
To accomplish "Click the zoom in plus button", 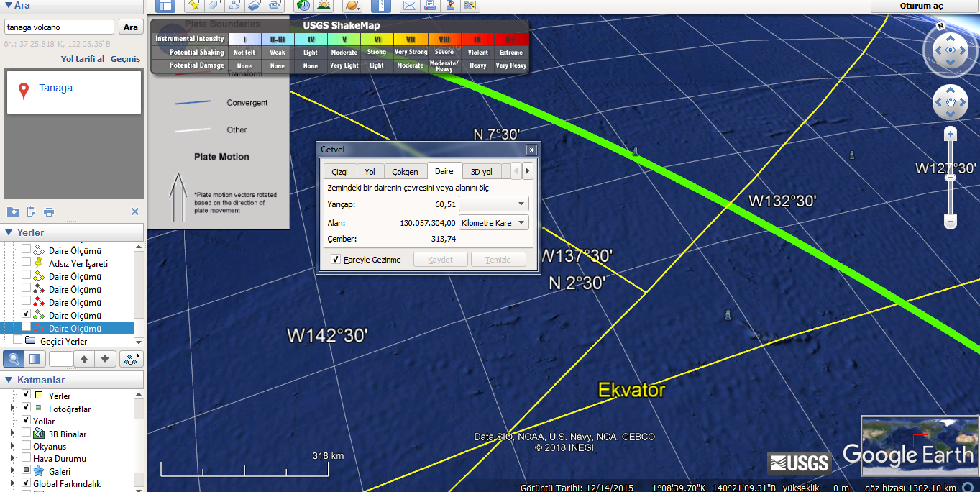I will (951, 134).
